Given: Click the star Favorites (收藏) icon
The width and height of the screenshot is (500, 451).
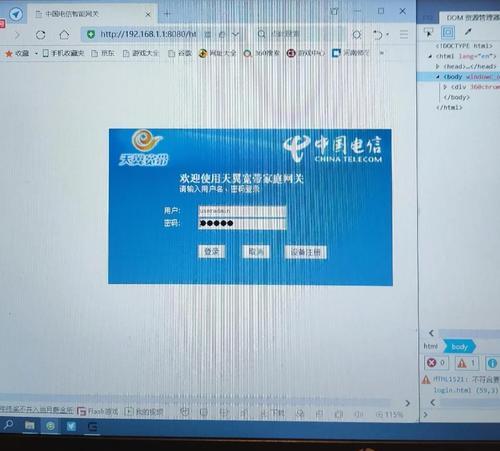Looking at the screenshot, I should coord(9,53).
